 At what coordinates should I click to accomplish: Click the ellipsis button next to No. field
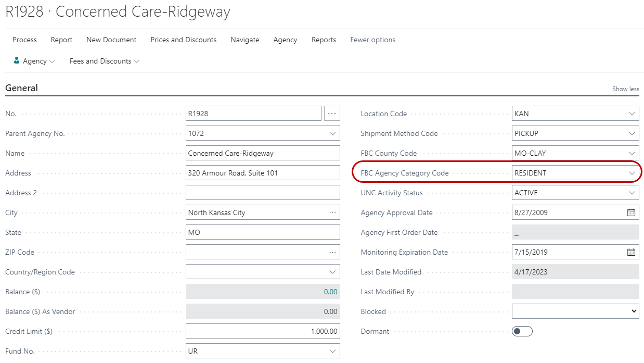click(332, 114)
